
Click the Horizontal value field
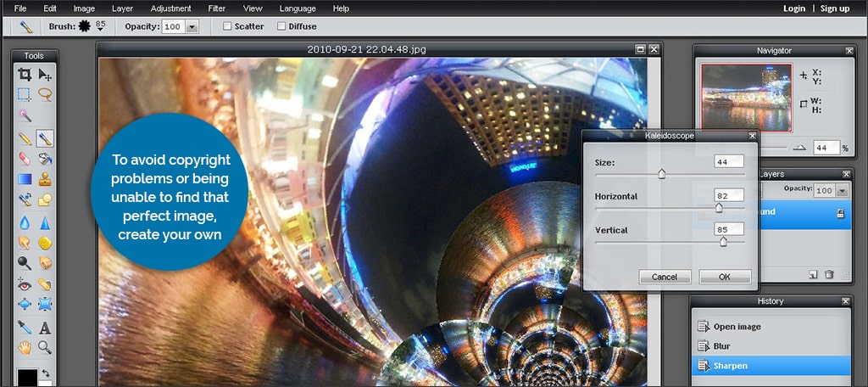coord(728,195)
